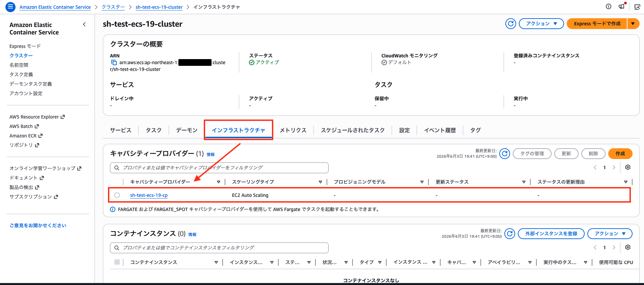The image size is (644, 285).
Task: Go to previous container instances page
Action: 595,248
